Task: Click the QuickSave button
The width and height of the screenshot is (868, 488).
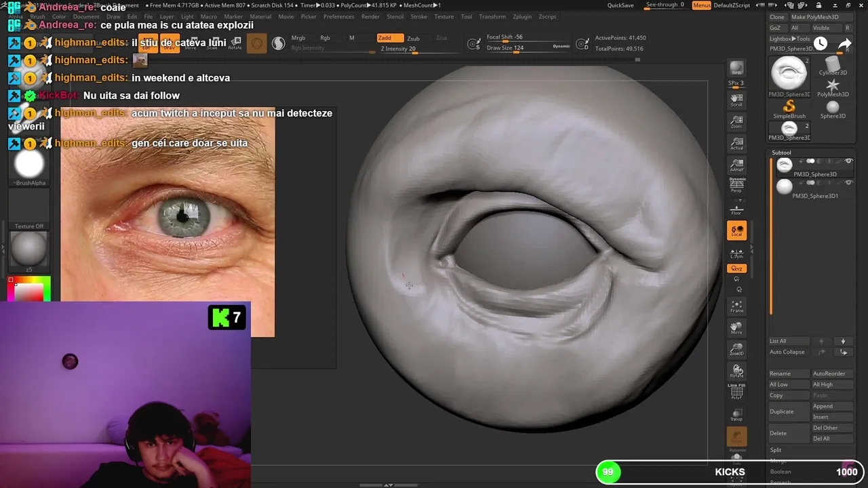Action: (620, 5)
